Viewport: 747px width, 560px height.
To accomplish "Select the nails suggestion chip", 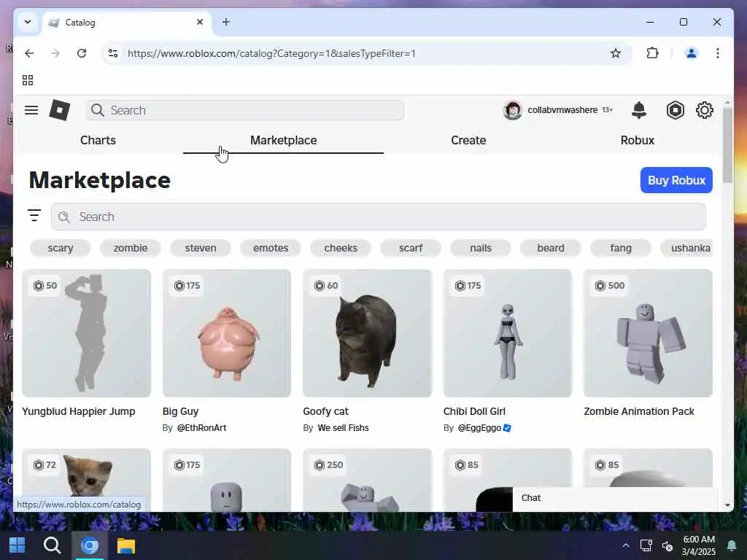I will 480,248.
